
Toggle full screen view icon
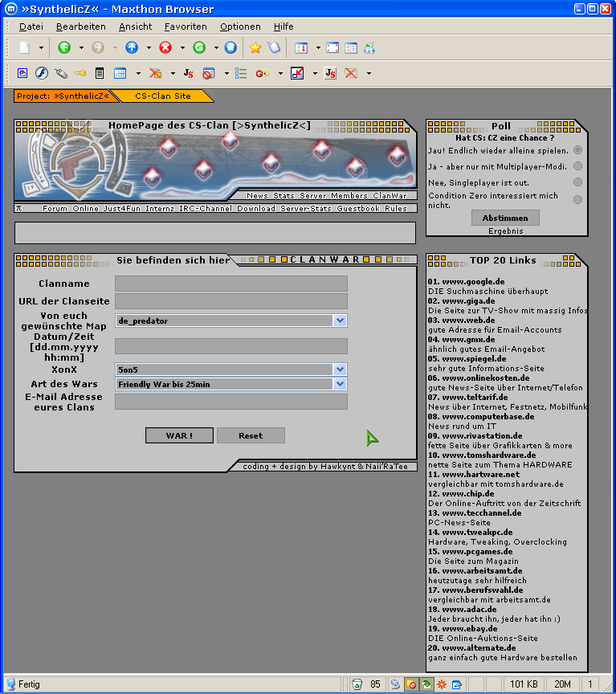coord(332,48)
